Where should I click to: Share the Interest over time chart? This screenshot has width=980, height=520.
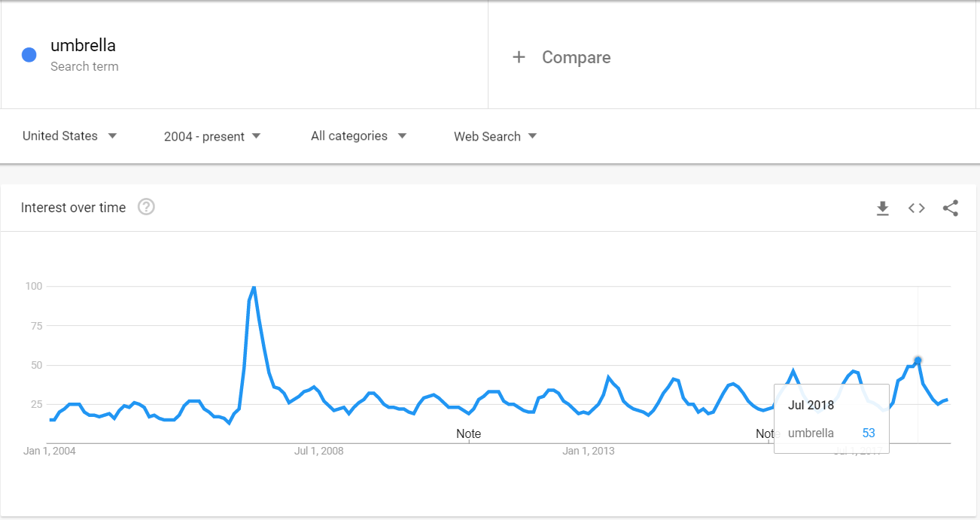point(951,208)
